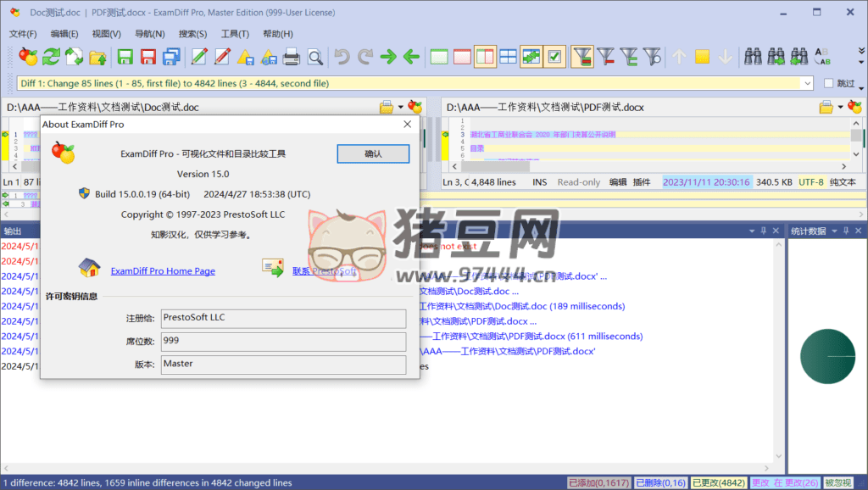Open the 搜索(S) menu

coord(192,34)
